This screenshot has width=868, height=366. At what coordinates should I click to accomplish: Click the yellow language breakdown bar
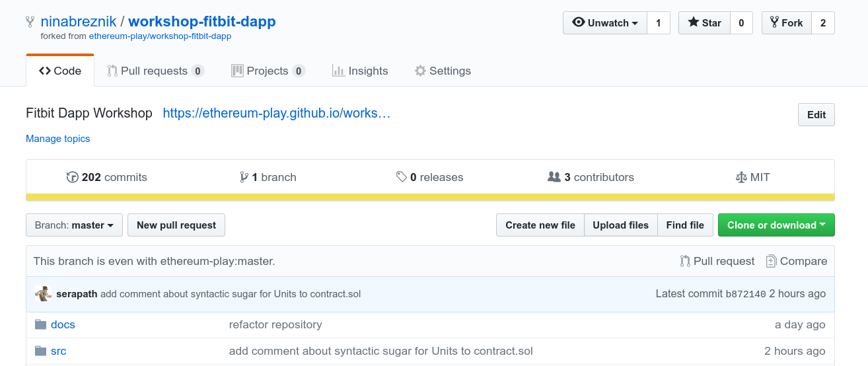[430, 197]
